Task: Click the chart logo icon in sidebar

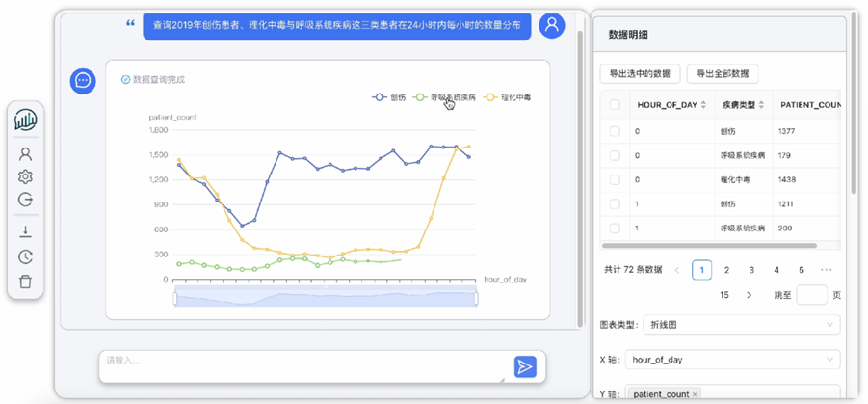Action: coord(26,121)
